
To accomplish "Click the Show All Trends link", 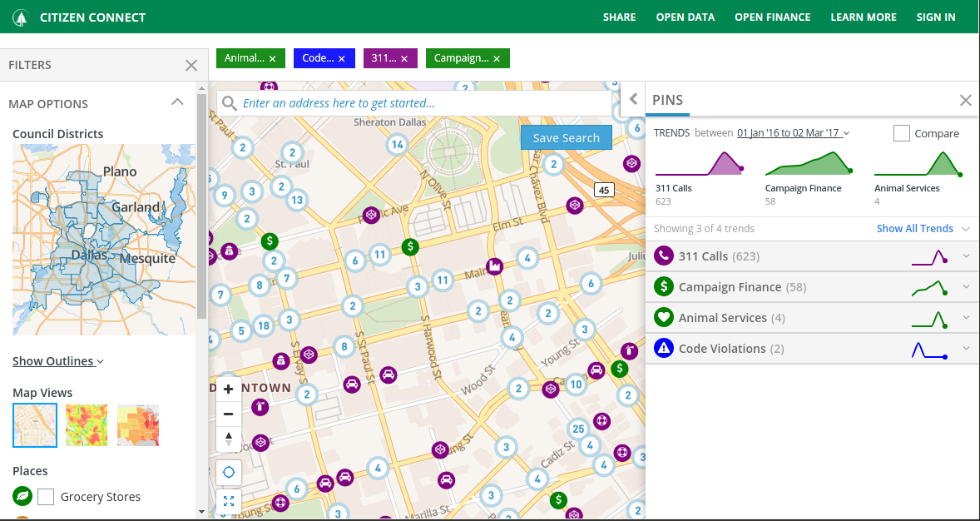I will (915, 228).
